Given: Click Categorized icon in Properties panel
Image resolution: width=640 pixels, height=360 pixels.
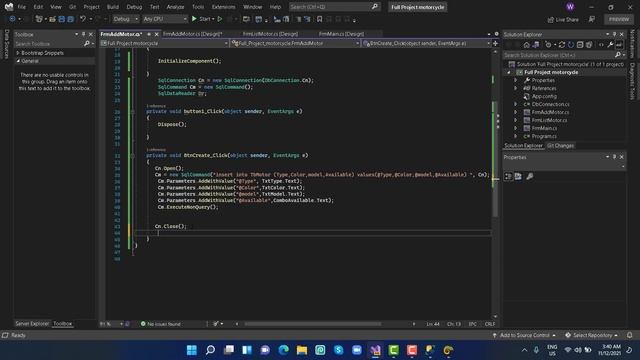Looking at the screenshot, I should 508,176.
